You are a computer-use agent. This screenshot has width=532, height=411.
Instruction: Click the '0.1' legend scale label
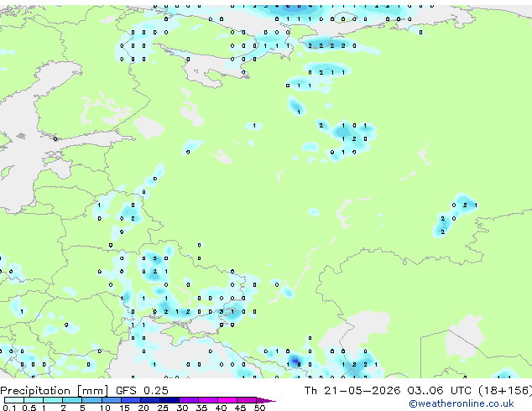point(9,408)
